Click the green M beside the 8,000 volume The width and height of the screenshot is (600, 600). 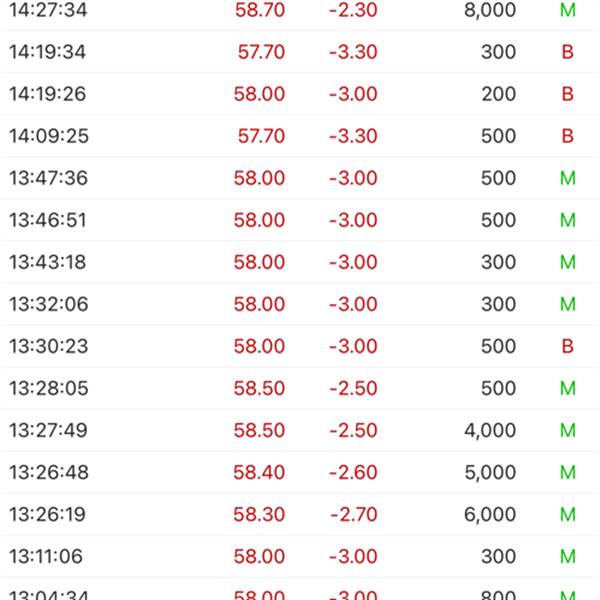click(568, 10)
